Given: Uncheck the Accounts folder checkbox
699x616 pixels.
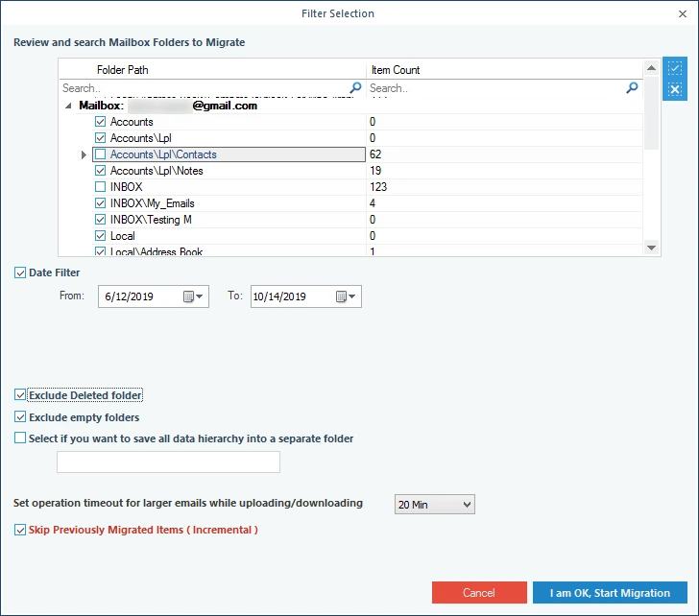Looking at the screenshot, I should [100, 122].
